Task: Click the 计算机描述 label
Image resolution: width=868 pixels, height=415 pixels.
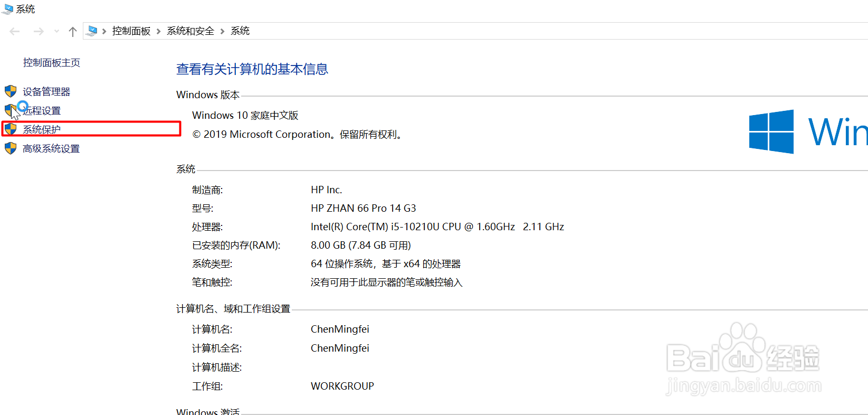Action: [x=217, y=367]
